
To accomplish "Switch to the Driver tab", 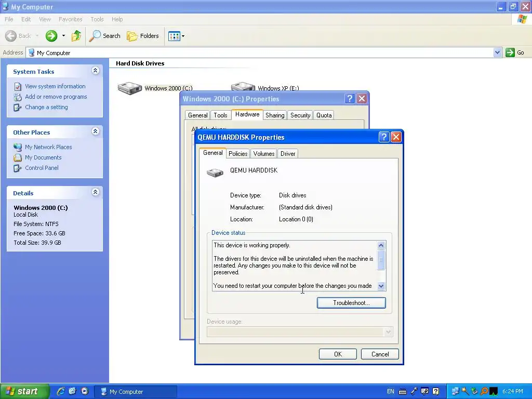I will click(x=288, y=154).
